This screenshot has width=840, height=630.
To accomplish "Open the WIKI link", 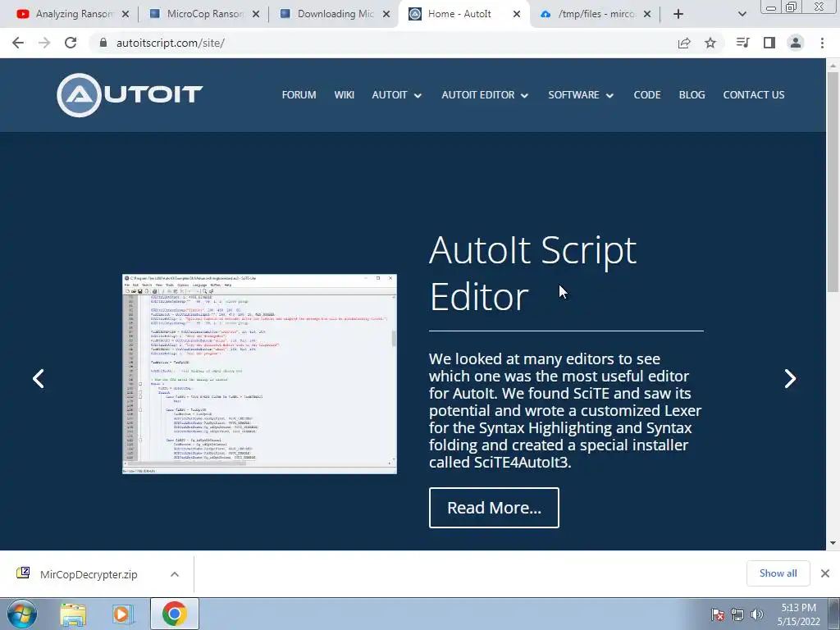I will tap(344, 95).
